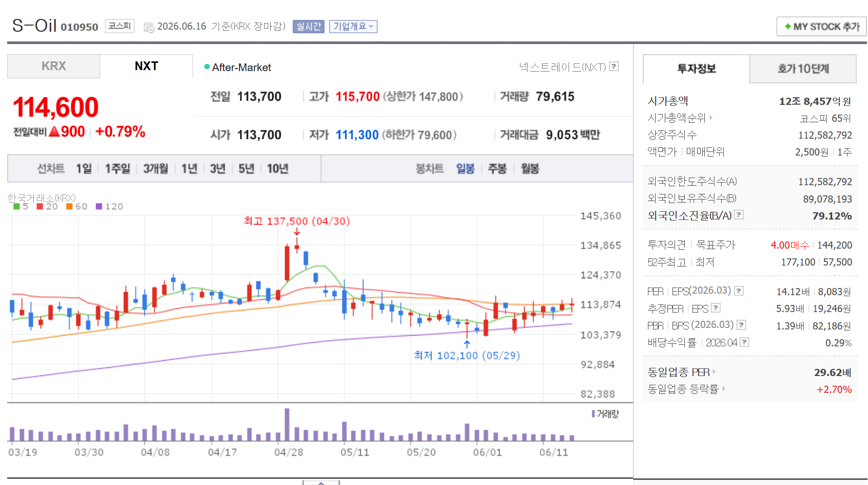This screenshot has height=485, width=868.
Task: Click the 시가총액 value 12조 8,457억원
Action: pos(815,101)
